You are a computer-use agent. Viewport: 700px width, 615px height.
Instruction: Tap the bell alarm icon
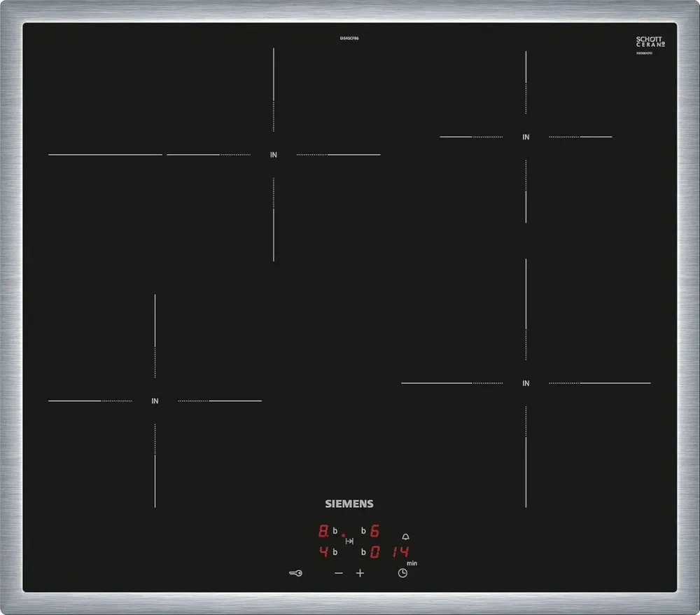tap(405, 537)
